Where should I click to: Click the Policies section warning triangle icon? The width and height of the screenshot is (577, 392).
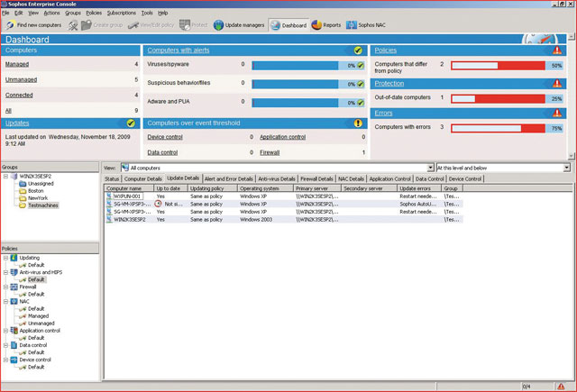coord(557,50)
